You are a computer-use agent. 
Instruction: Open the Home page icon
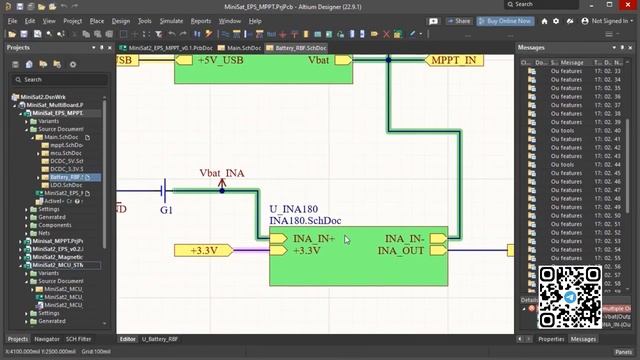pyautogui.click(x=544, y=21)
